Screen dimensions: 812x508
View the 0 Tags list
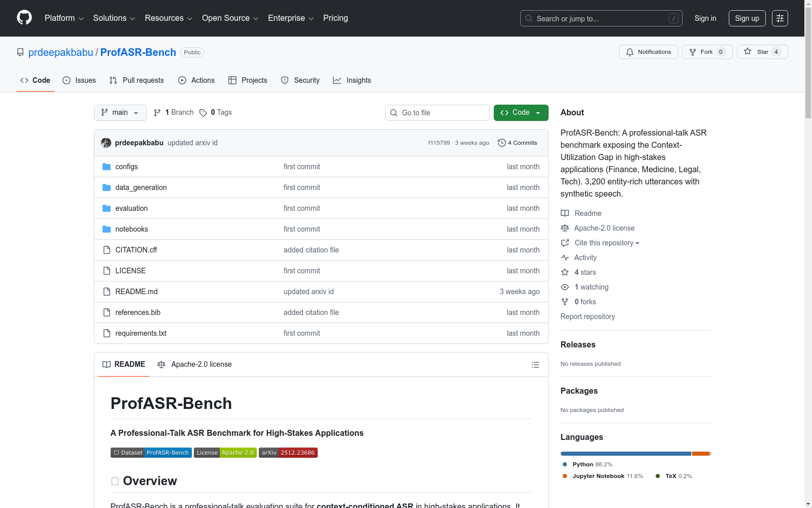click(x=216, y=113)
